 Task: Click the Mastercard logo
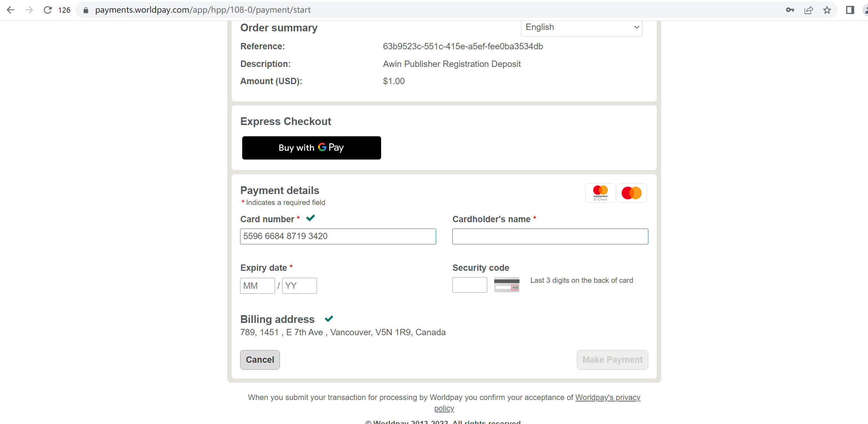point(631,193)
